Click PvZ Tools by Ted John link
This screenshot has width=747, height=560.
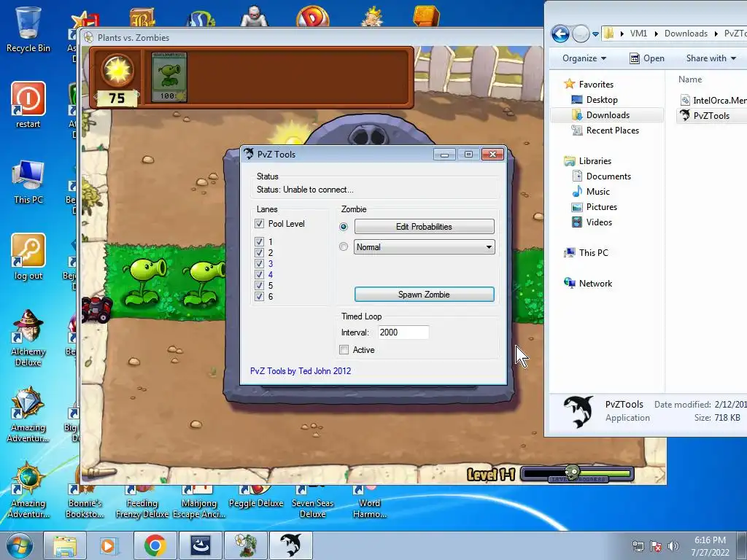point(301,370)
